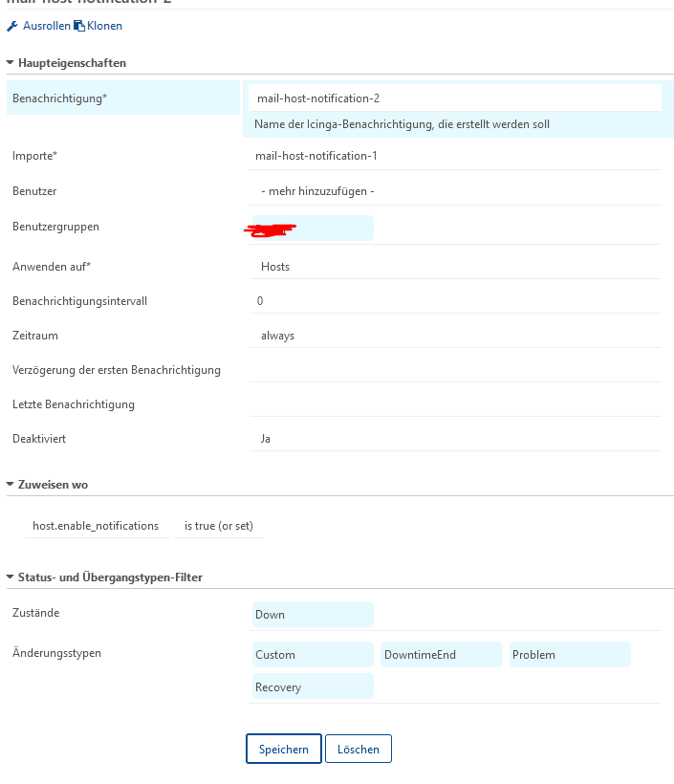This screenshot has width=674, height=784.
Task: Change the Deaktiviert Ja selection
Action: (x=455, y=439)
